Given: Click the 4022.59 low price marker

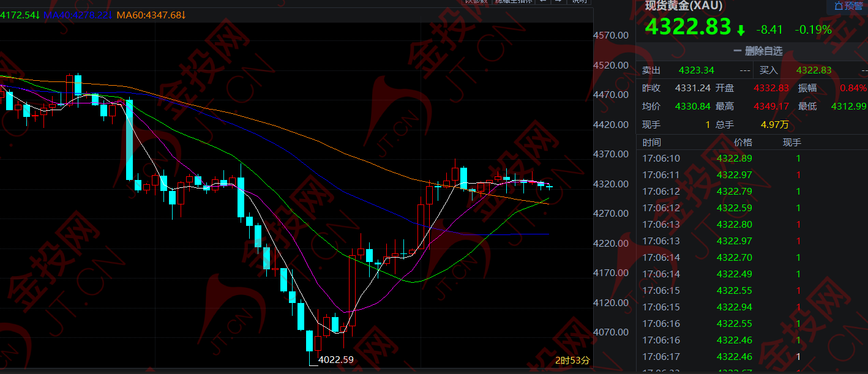Looking at the screenshot, I should click(336, 360).
